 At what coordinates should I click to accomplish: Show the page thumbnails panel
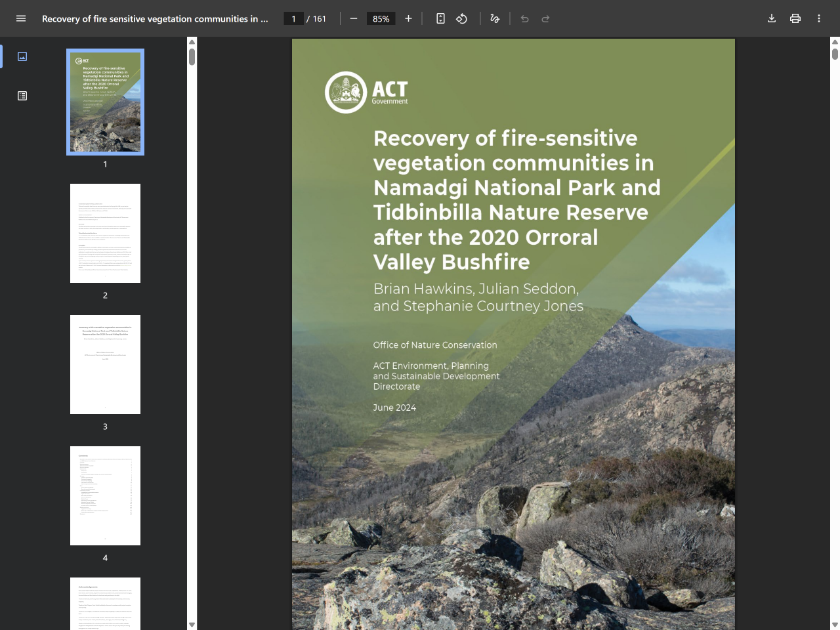pyautogui.click(x=22, y=56)
